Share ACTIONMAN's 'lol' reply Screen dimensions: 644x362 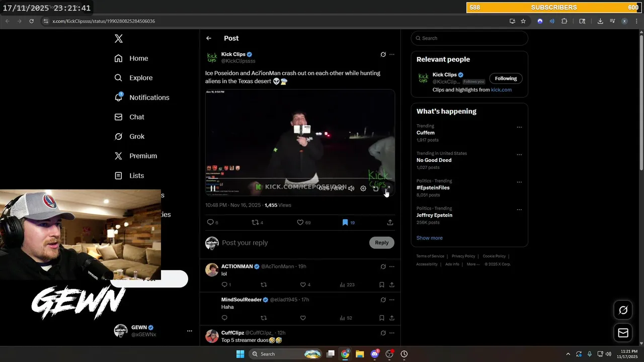click(x=391, y=285)
